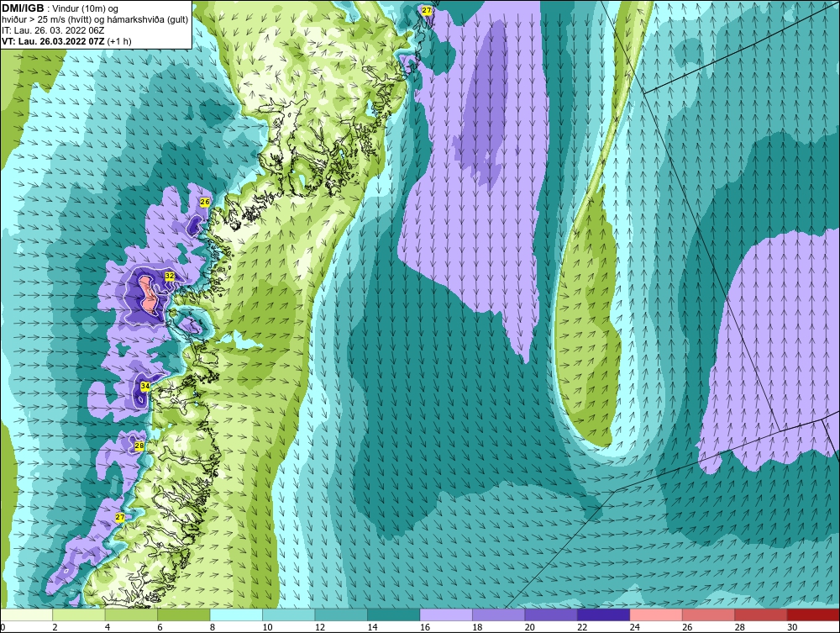Click the 12–14 m/s teal legend swatch
The height and width of the screenshot is (633, 840).
pos(341,615)
